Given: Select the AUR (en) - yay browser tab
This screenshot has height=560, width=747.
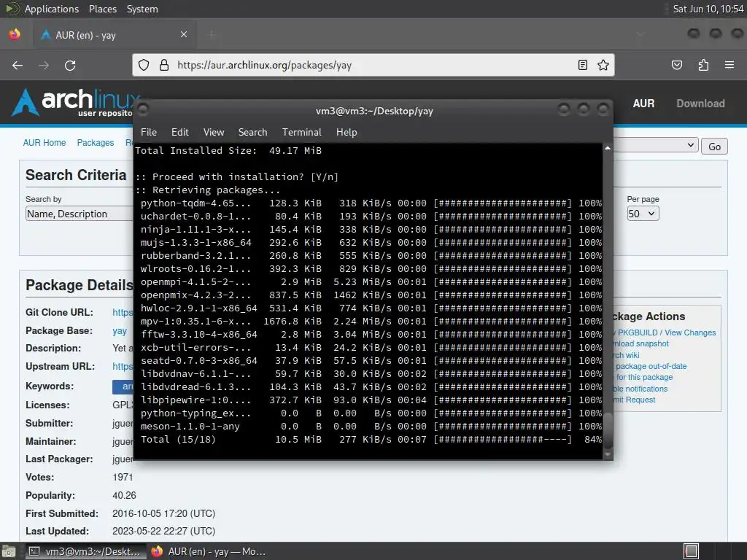Looking at the screenshot, I should [x=115, y=35].
